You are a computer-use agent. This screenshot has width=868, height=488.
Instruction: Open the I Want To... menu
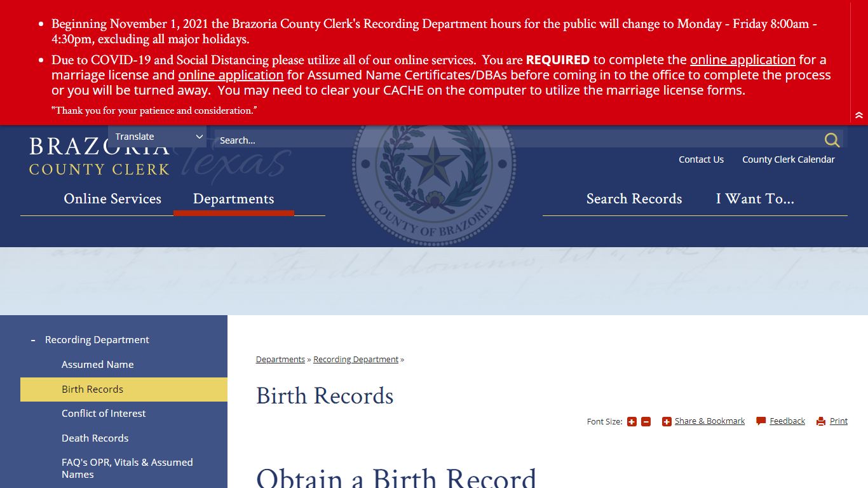click(x=755, y=199)
